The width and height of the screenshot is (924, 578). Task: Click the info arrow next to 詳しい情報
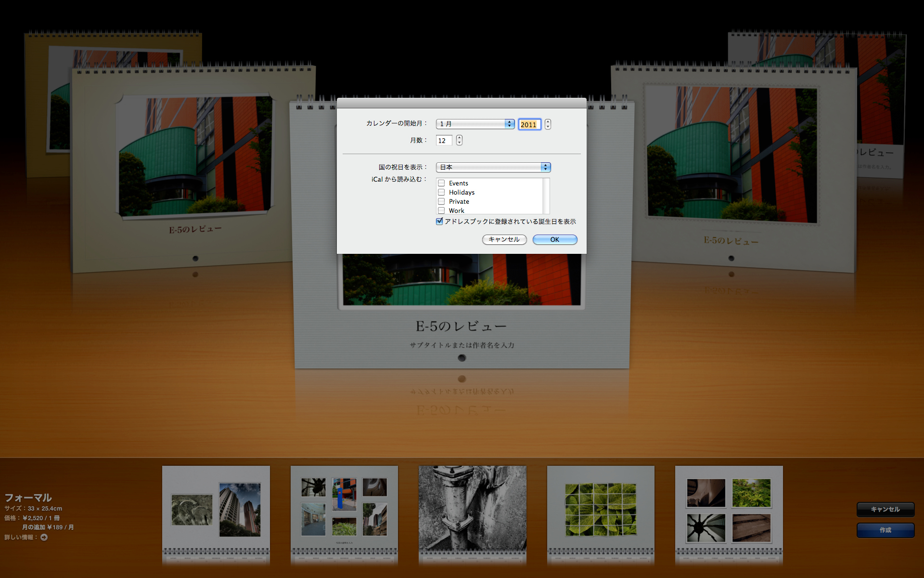coord(44,537)
